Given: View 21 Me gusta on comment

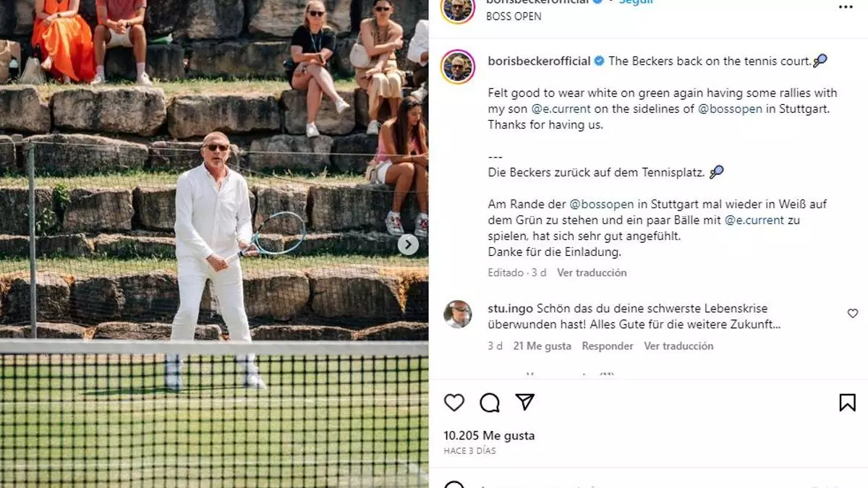Looking at the screenshot, I should coord(542,346).
